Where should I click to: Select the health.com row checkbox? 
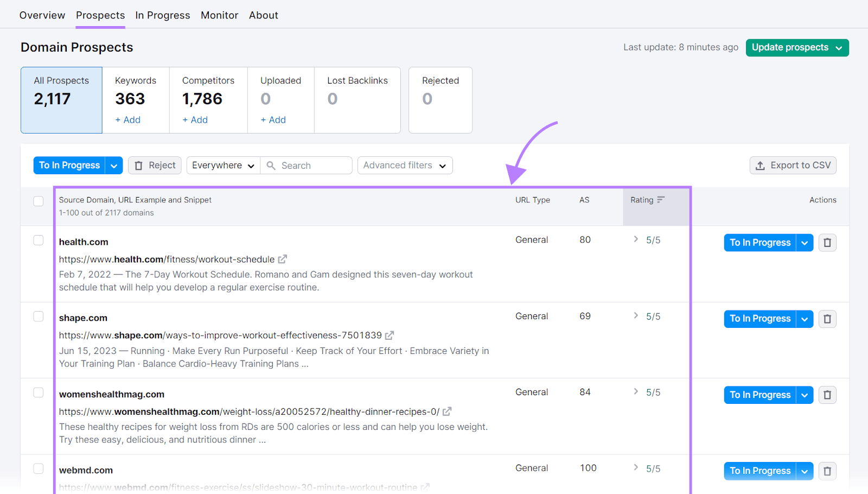tap(38, 240)
